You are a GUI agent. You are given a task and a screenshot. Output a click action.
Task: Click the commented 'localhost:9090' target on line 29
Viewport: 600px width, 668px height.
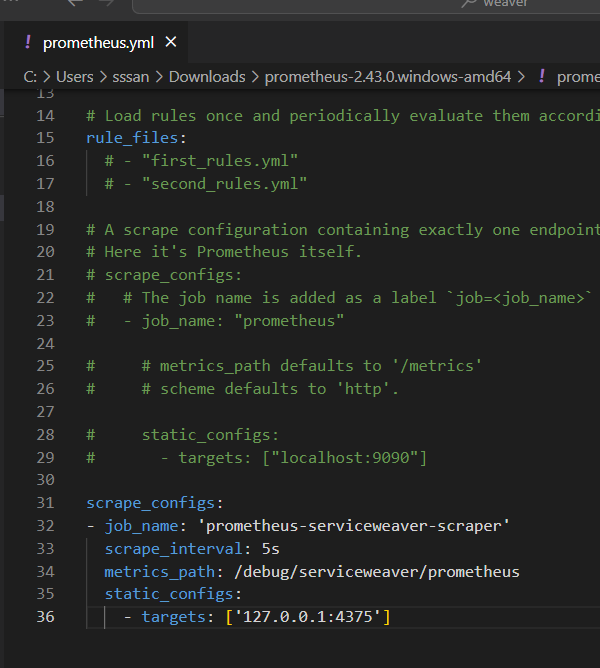coord(344,458)
